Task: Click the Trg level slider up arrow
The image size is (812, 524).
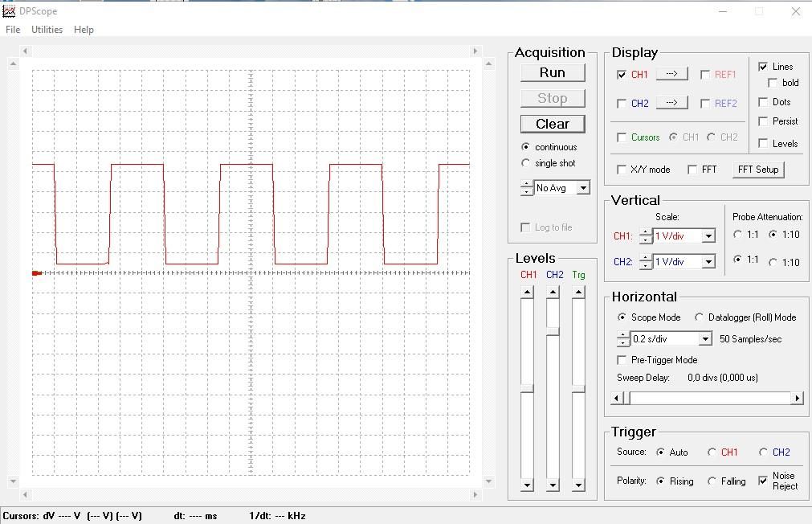Action: 578,293
